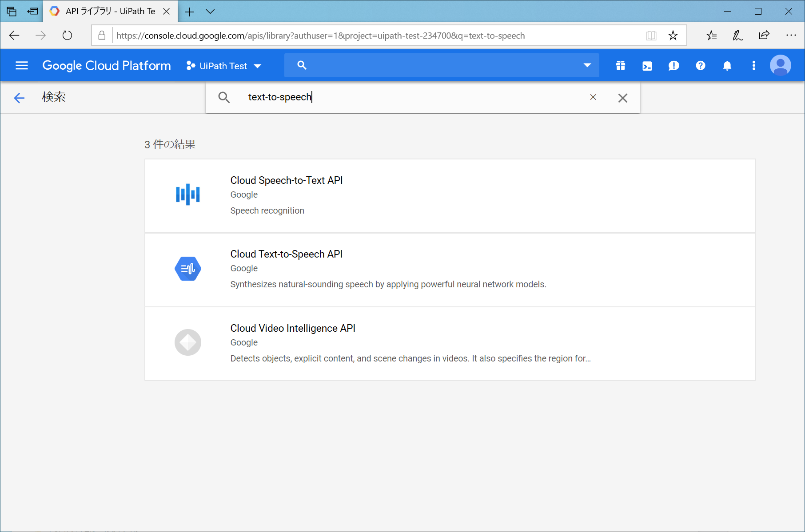
Task: Open the set-aside tabs icon
Action: tap(12, 12)
